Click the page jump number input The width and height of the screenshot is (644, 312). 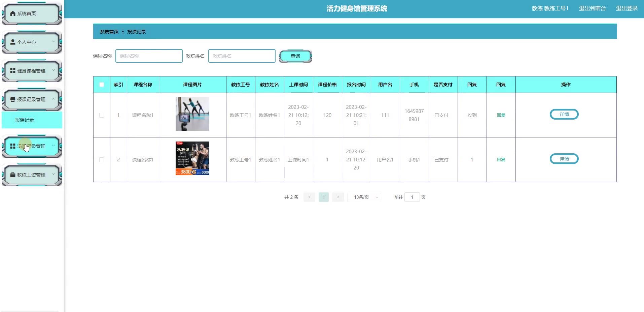[x=412, y=197]
